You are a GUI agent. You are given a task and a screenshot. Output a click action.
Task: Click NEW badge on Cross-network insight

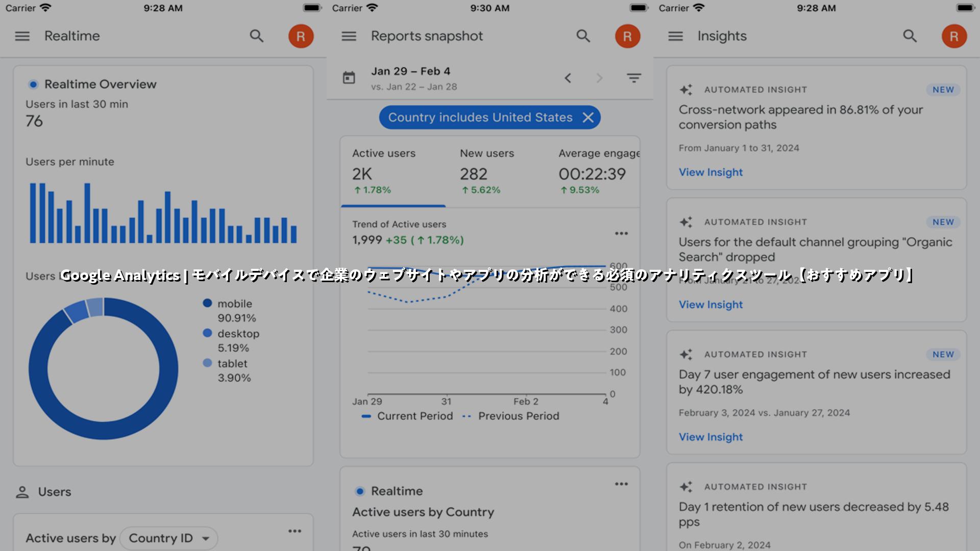click(x=943, y=90)
